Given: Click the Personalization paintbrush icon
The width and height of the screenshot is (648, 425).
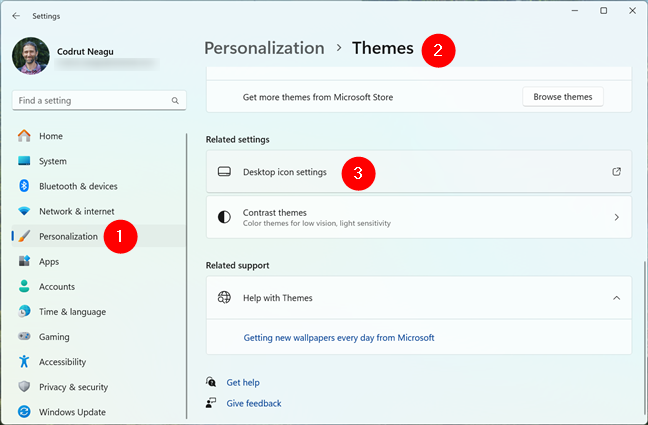Looking at the screenshot, I should 24,236.
